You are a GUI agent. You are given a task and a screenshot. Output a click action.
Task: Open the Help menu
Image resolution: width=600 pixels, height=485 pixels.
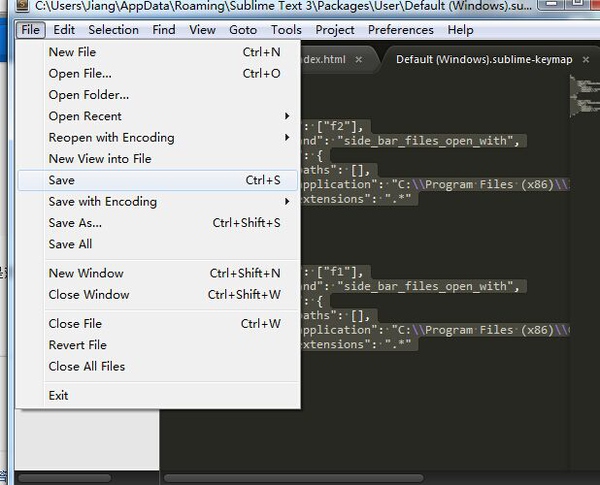point(460,30)
